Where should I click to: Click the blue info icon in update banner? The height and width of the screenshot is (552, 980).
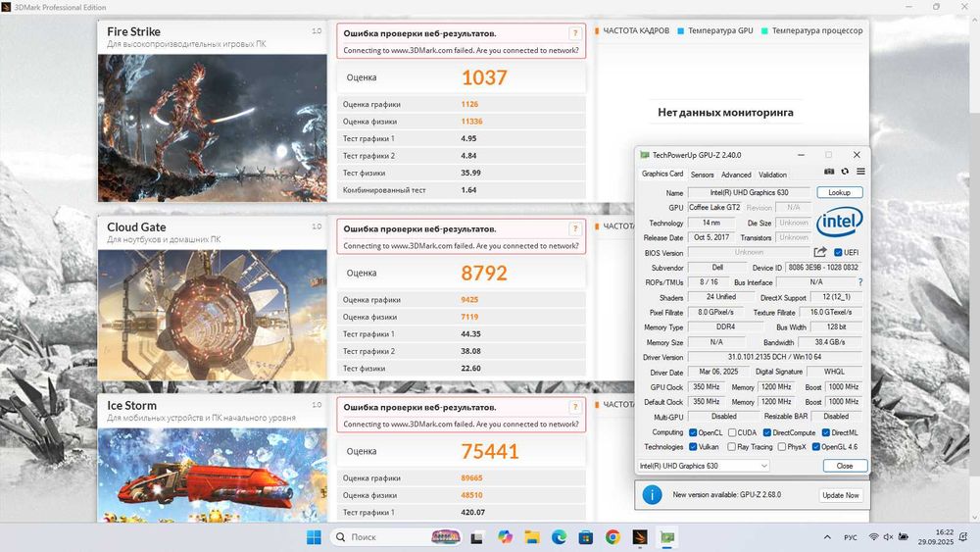pyautogui.click(x=652, y=494)
